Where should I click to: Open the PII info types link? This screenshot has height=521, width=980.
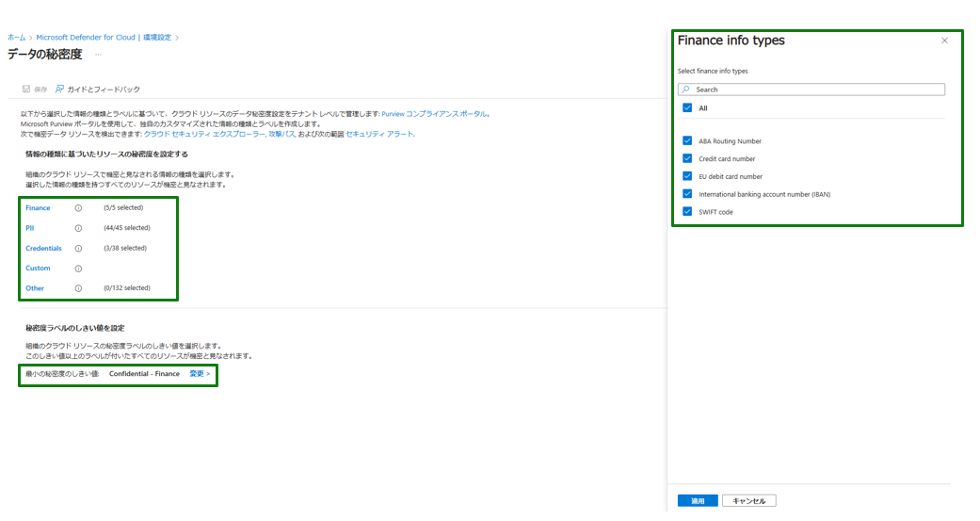pos(29,228)
